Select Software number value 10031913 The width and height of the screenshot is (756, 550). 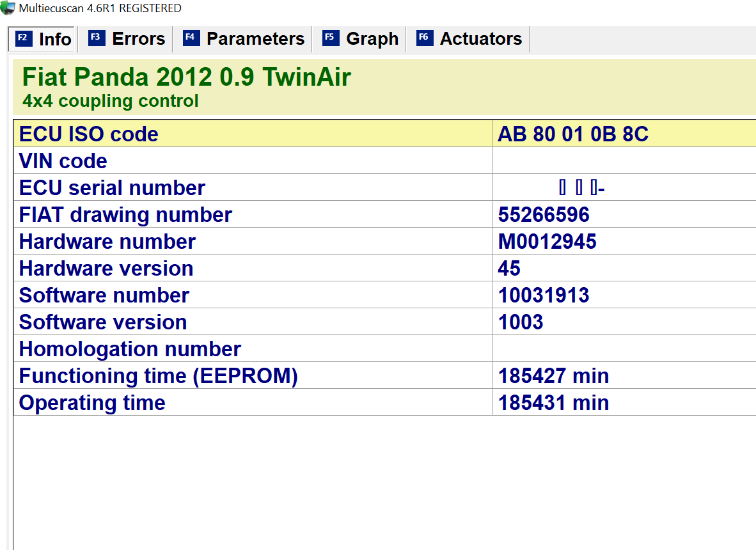point(544,295)
